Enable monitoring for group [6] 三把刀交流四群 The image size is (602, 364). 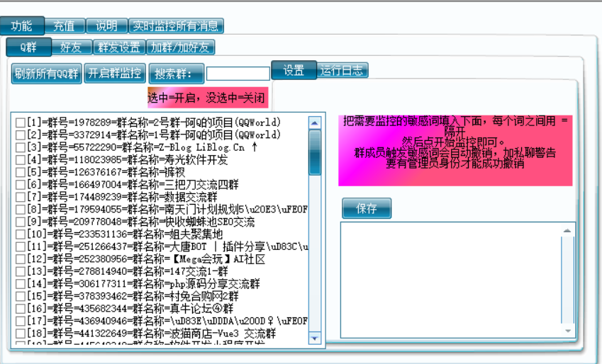coord(21,186)
